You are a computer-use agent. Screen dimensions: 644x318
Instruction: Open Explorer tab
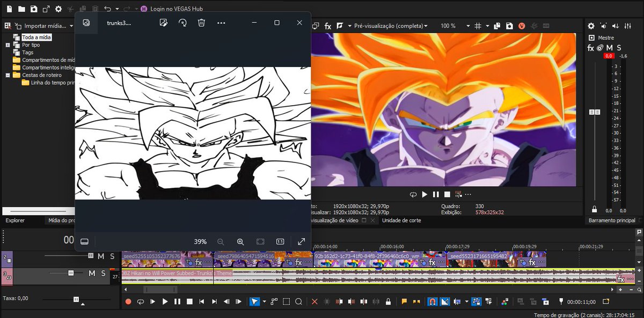click(15, 220)
